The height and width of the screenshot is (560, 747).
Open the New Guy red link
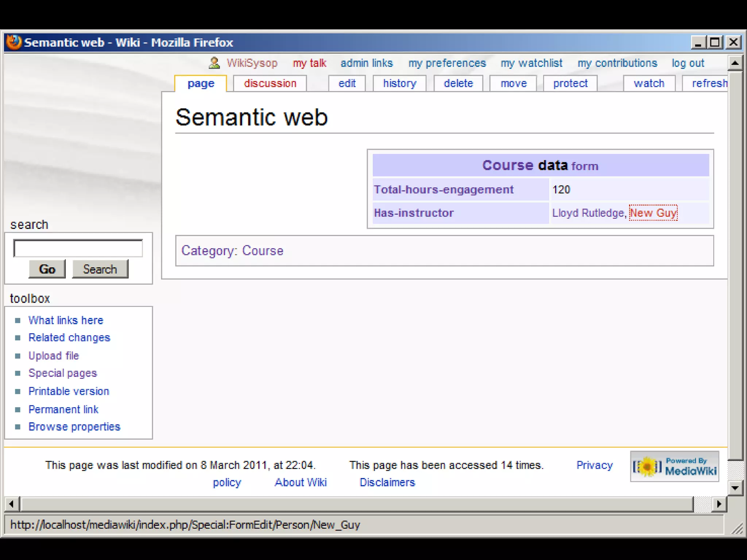[x=653, y=213]
